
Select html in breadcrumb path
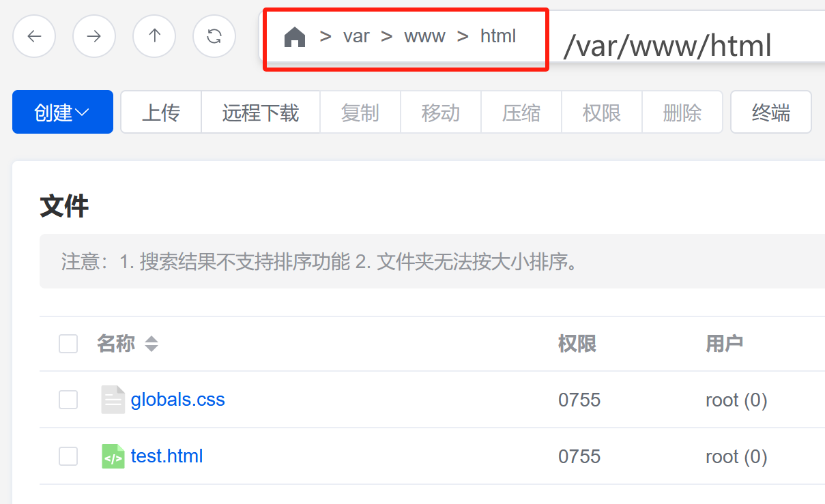point(498,36)
